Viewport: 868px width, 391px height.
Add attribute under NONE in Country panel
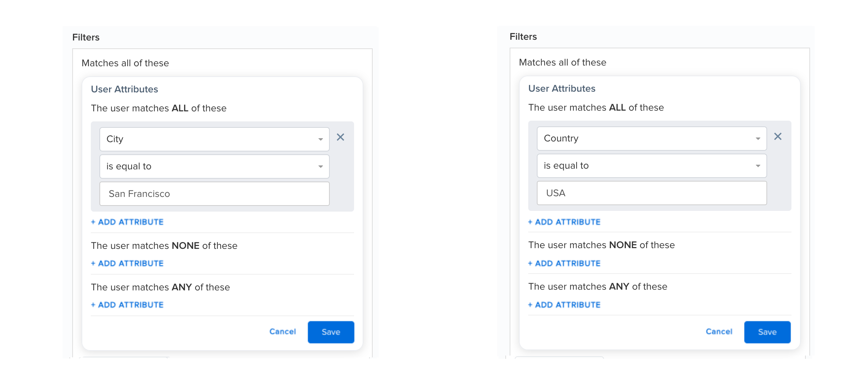click(x=564, y=264)
